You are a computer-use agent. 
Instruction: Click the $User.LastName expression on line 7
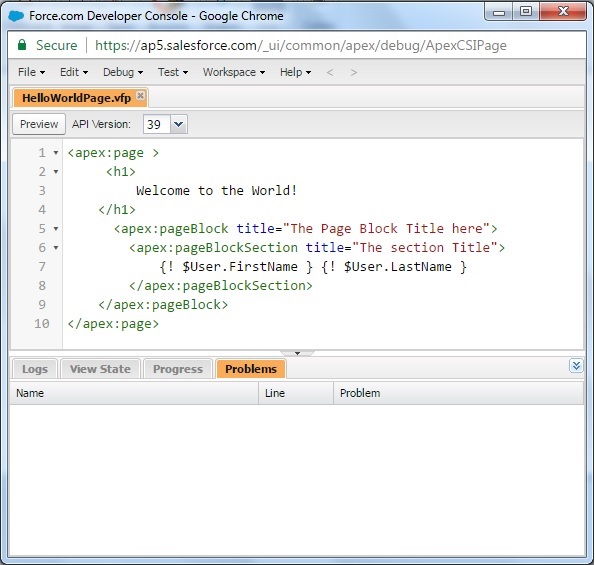394,267
